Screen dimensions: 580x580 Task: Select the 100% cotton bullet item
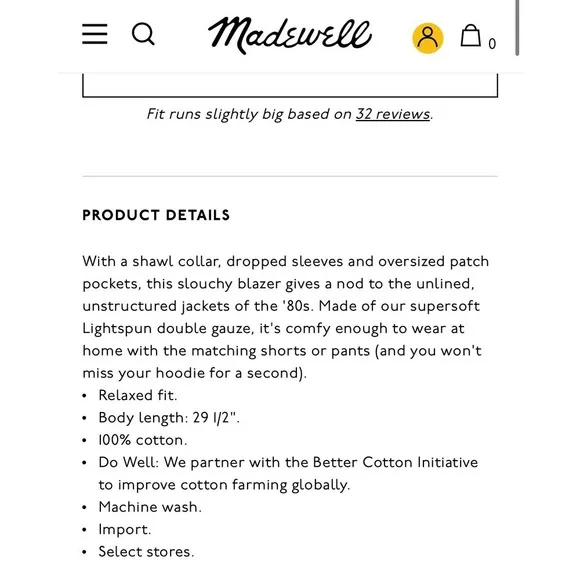coord(143,440)
